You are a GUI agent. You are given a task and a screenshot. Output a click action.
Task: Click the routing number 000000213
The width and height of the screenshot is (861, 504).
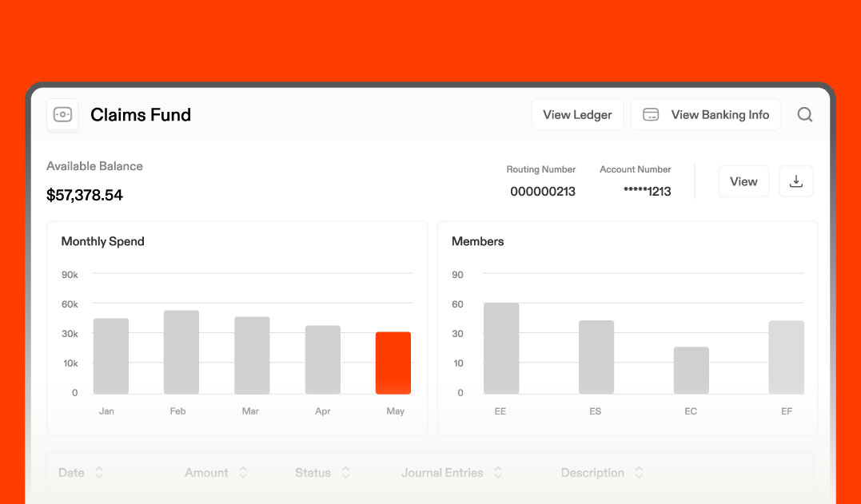coord(543,192)
